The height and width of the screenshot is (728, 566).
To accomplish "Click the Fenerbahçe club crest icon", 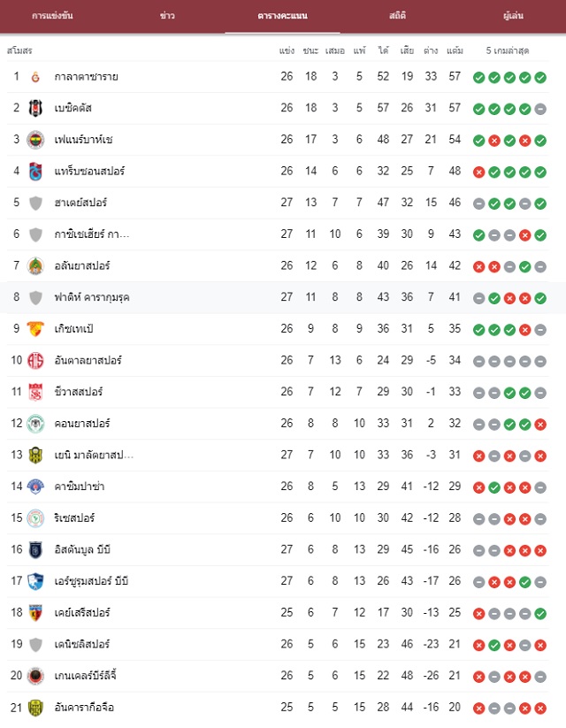I will tap(35, 140).
